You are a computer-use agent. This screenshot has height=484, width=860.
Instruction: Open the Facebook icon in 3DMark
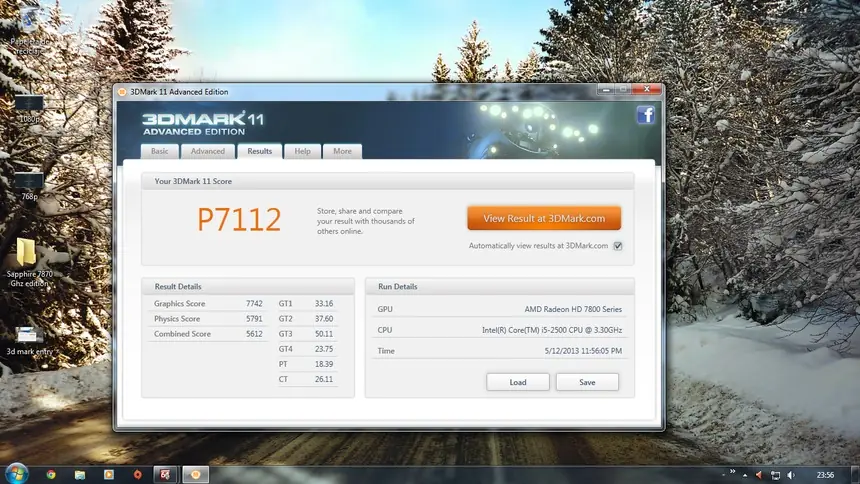pos(646,115)
